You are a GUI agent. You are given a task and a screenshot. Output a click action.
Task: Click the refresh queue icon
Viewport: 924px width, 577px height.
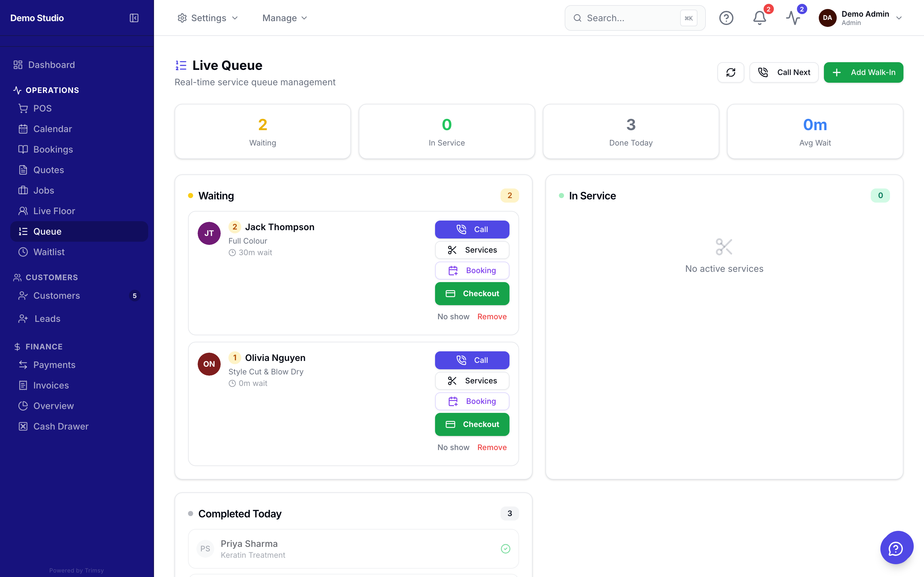click(x=731, y=72)
